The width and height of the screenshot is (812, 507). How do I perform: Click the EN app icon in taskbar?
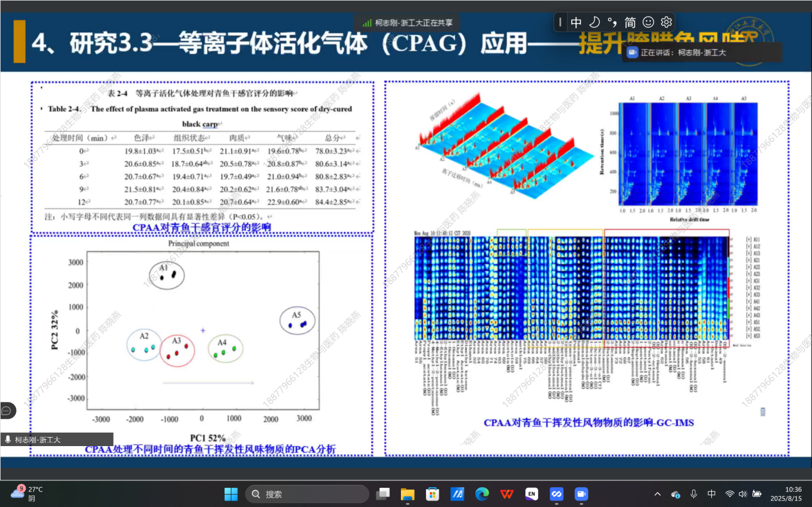[531, 494]
